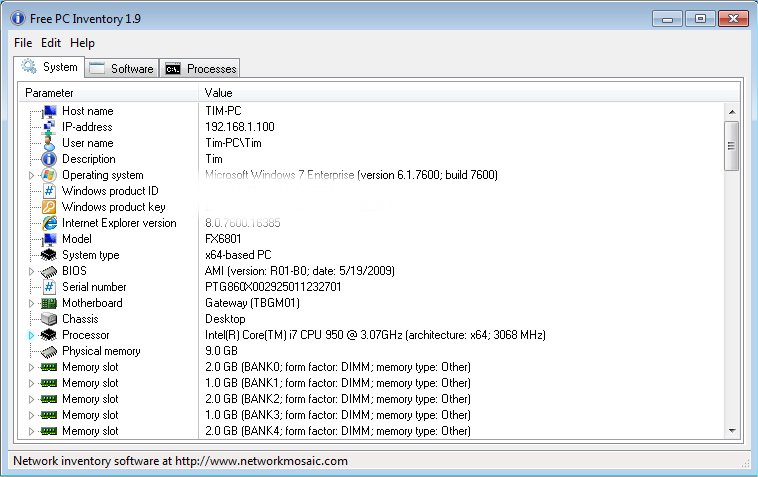Click the Model monitor icon
This screenshot has width=758, height=477.
(x=49, y=239)
